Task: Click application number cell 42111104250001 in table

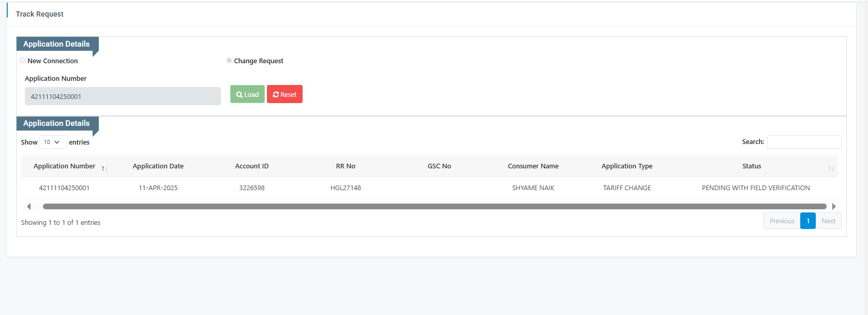Action: click(64, 188)
